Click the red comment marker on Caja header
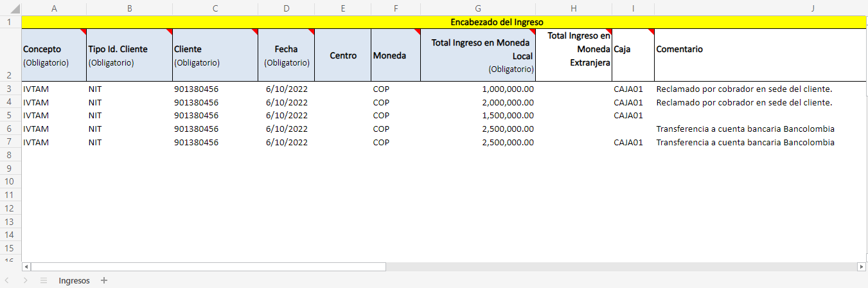This screenshot has width=868, height=288. [651, 32]
